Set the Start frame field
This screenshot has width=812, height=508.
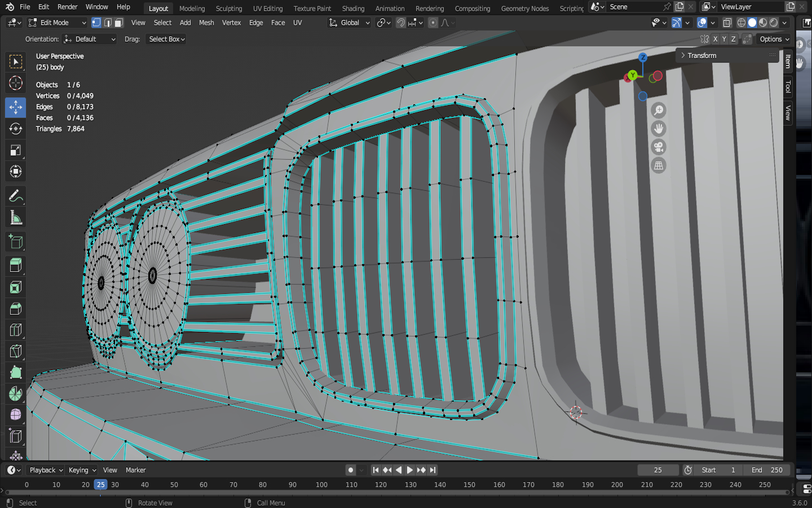pyautogui.click(x=718, y=470)
